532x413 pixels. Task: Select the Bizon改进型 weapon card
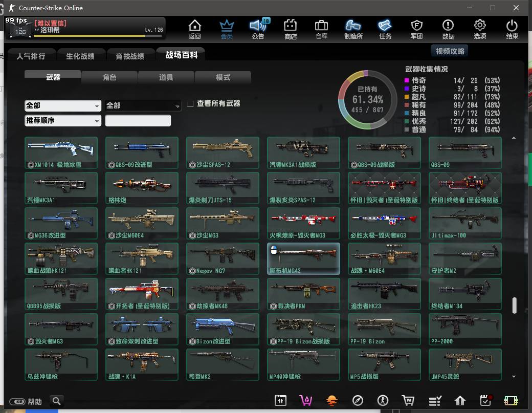click(223, 329)
